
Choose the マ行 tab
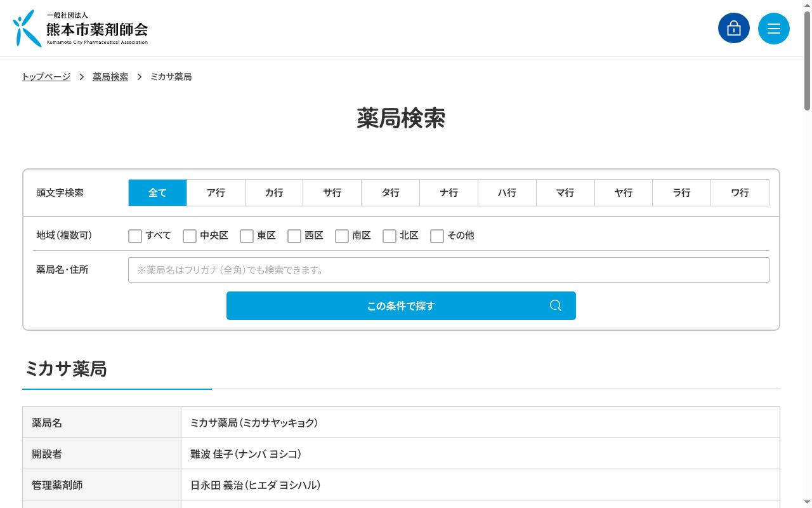pyautogui.click(x=565, y=193)
